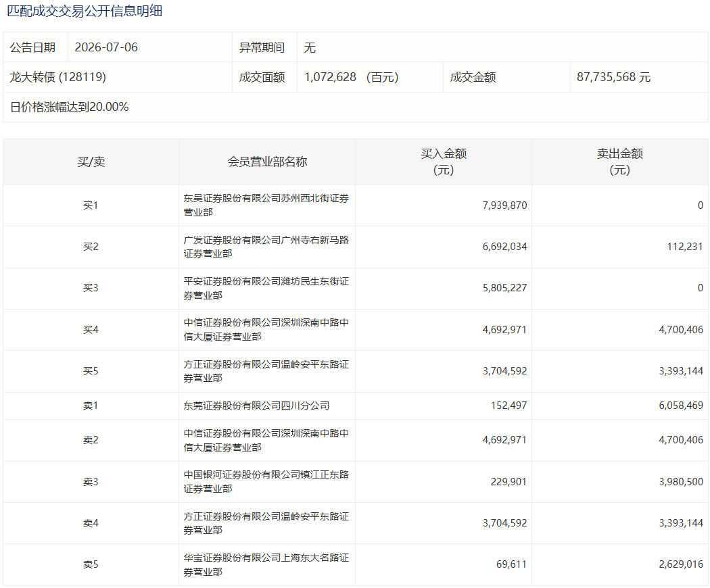Click the 会员营业部名称 column header
The height and width of the screenshot is (588, 710).
coord(267,162)
